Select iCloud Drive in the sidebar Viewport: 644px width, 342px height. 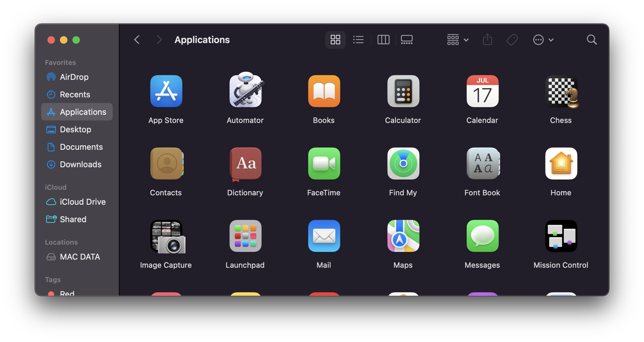82,202
